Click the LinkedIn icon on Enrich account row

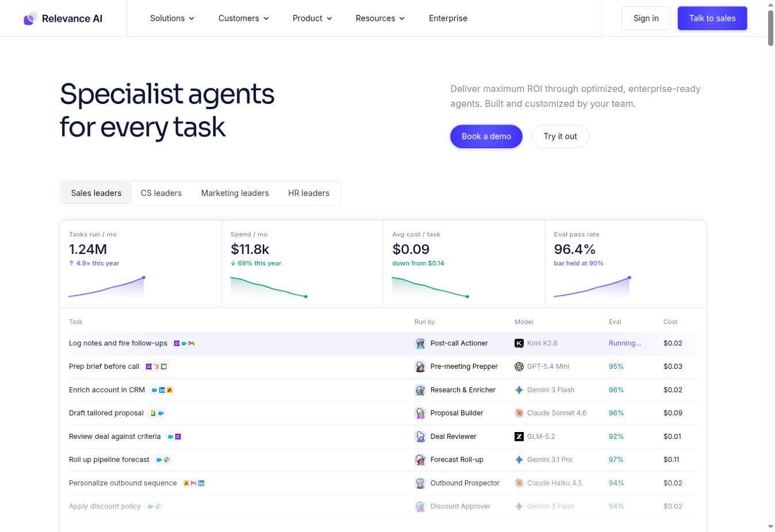[x=162, y=390]
